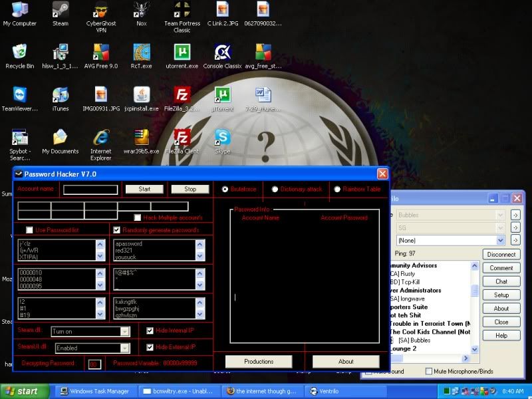Select the CyberGhost VPN desktop icon
The image size is (532, 399).
[x=101, y=18]
